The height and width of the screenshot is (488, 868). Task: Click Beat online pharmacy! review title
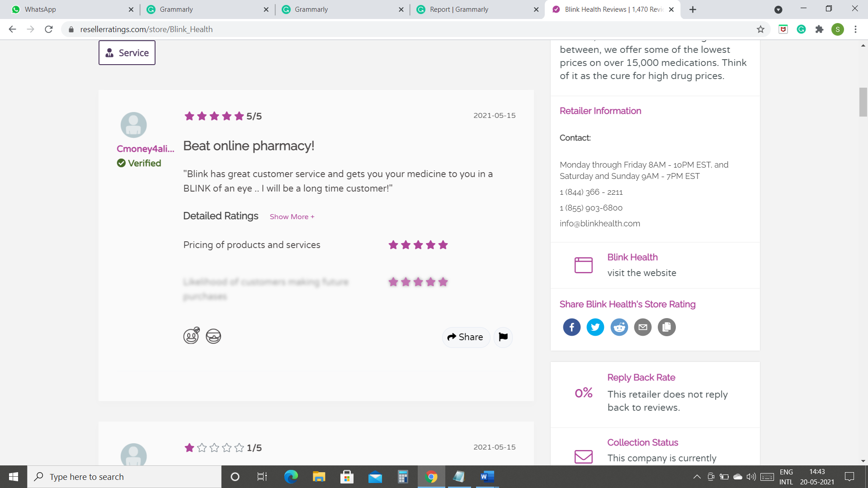pyautogui.click(x=249, y=146)
